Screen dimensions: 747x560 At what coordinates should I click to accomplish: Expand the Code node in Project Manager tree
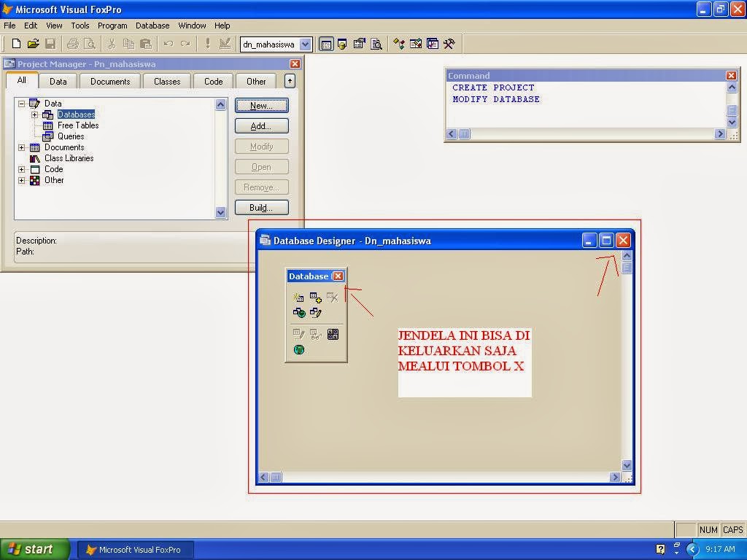pos(21,169)
